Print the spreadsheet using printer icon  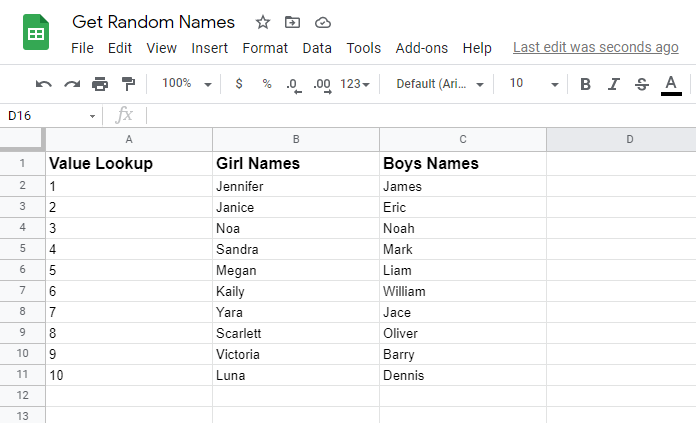(100, 84)
